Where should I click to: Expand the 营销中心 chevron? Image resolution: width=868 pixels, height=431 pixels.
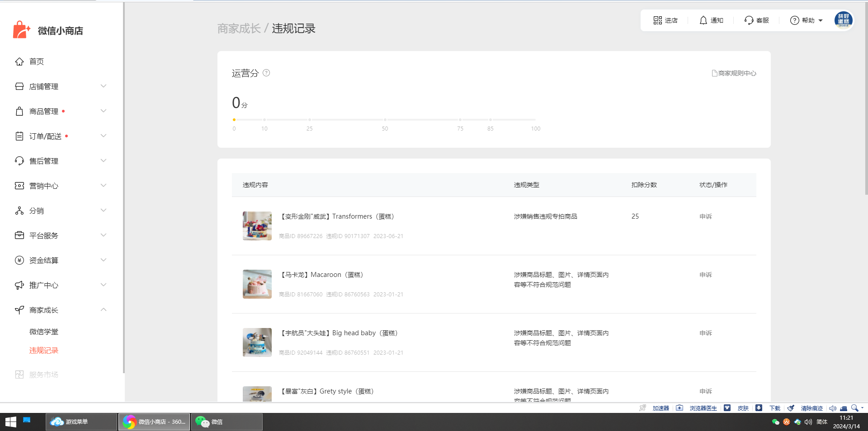(104, 185)
